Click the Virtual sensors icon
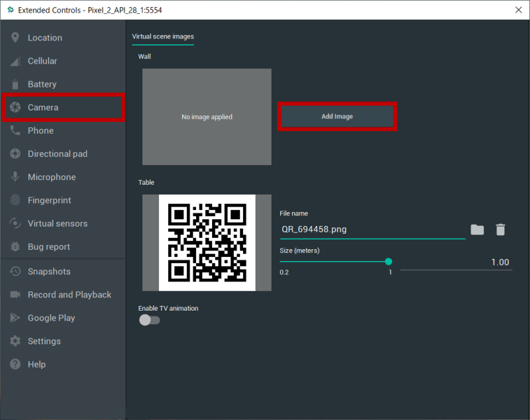This screenshot has width=530, height=420. 15,223
